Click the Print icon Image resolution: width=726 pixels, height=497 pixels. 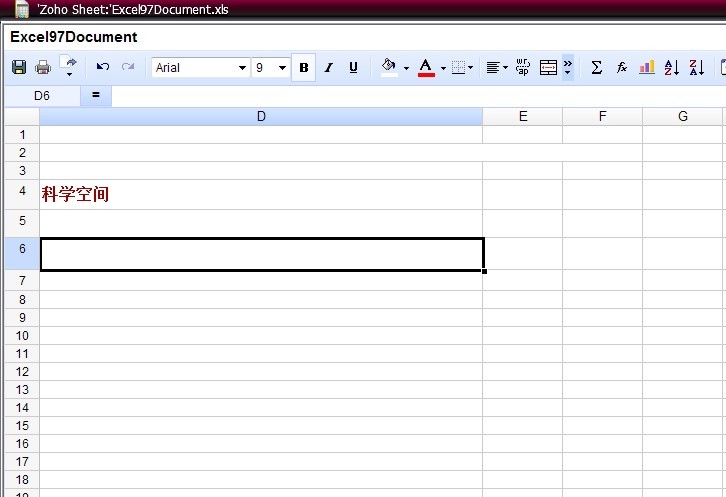pos(43,68)
